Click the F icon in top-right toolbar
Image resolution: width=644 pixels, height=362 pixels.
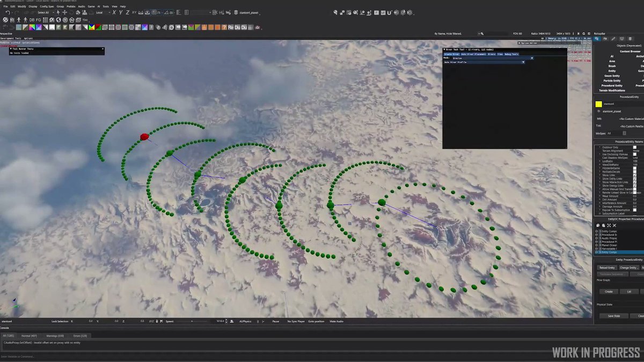click(376, 12)
